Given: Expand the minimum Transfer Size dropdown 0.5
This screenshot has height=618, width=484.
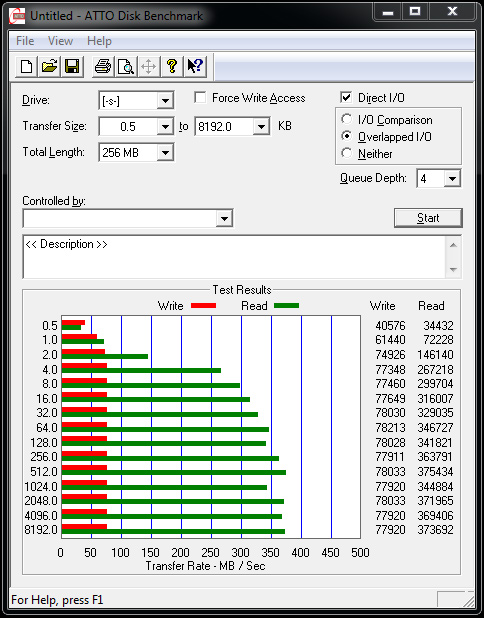Looking at the screenshot, I should (165, 127).
